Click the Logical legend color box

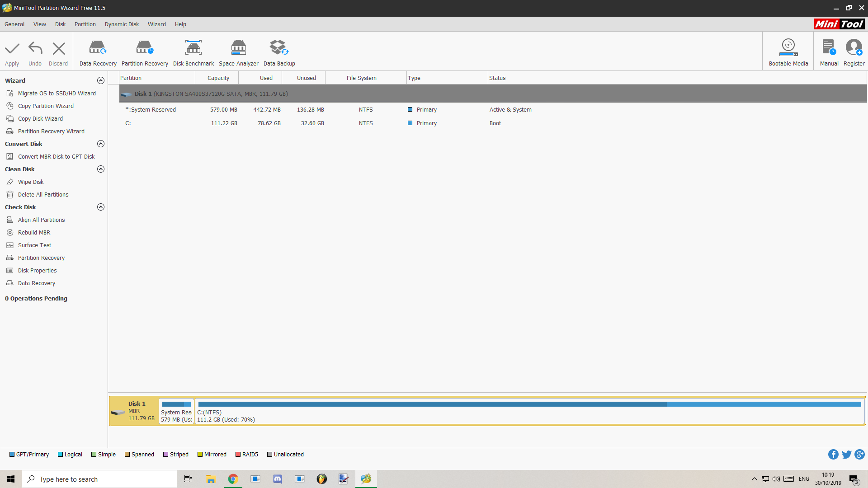61,455
